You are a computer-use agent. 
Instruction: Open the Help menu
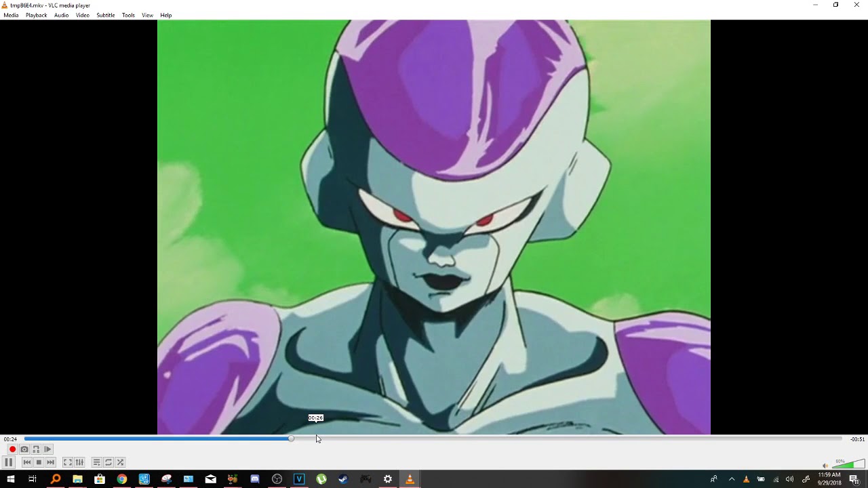pos(165,15)
